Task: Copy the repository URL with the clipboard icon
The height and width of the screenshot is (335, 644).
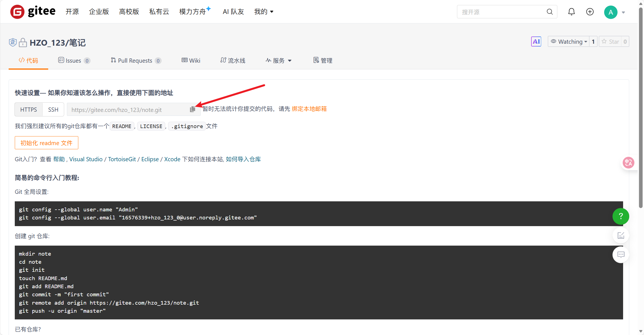Action: [x=192, y=109]
